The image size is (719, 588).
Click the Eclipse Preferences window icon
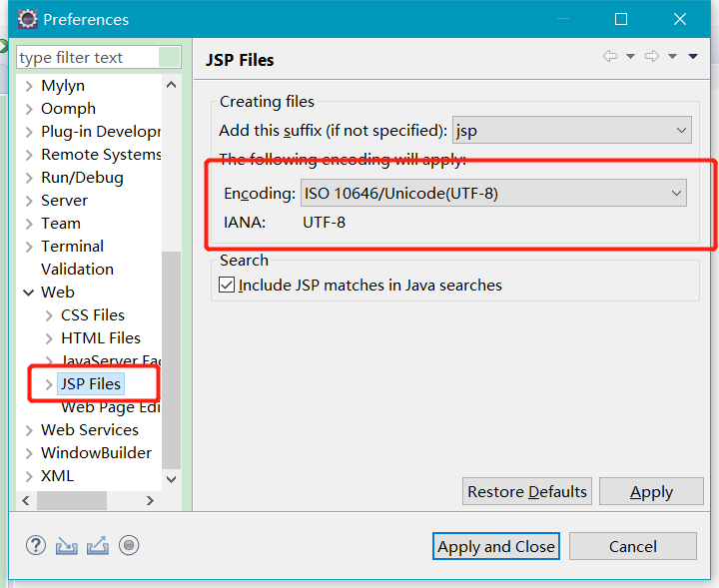click(28, 19)
